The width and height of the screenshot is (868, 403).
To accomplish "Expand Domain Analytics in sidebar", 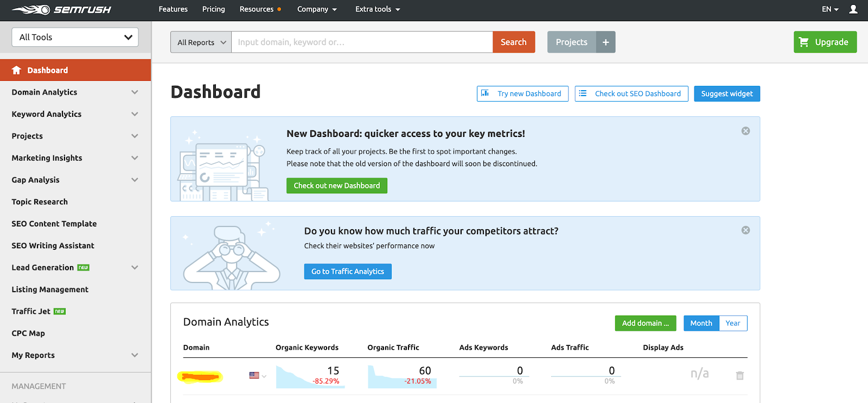I will (x=135, y=92).
